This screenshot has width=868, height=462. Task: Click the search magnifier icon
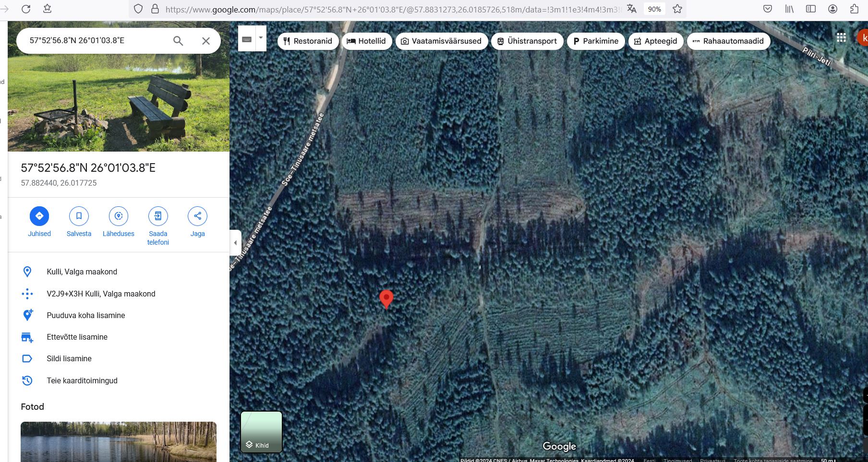pos(178,41)
